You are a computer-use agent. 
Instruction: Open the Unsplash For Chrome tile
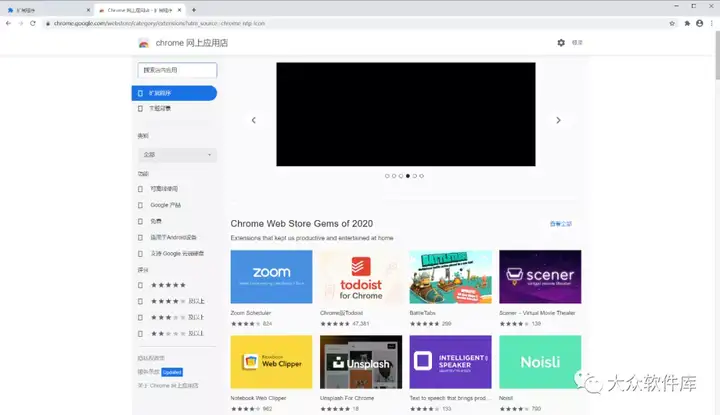(361, 362)
